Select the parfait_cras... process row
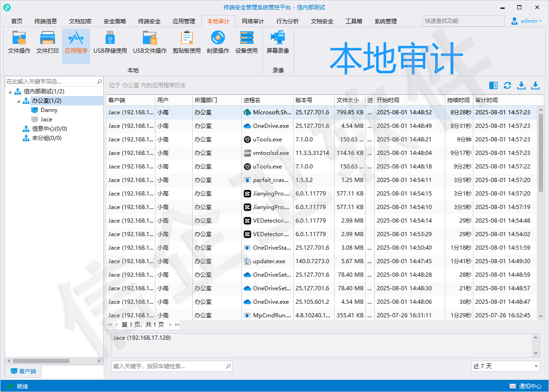This screenshot has width=549, height=392. [321, 180]
